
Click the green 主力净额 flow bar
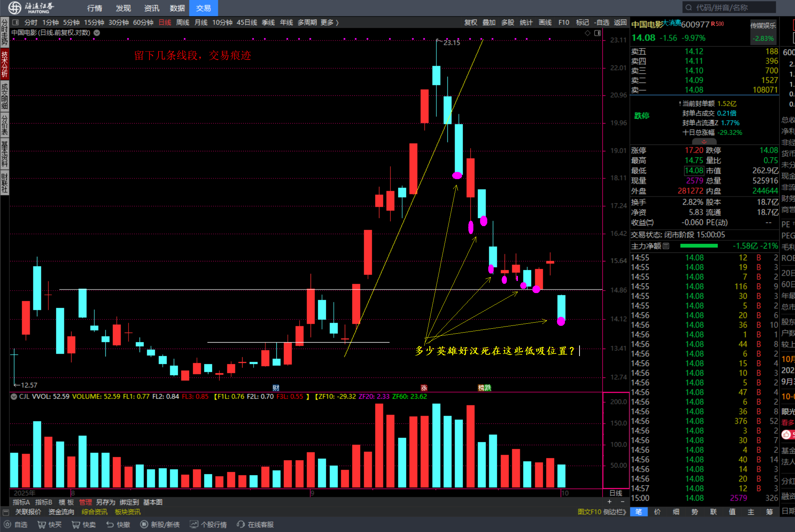coord(699,246)
